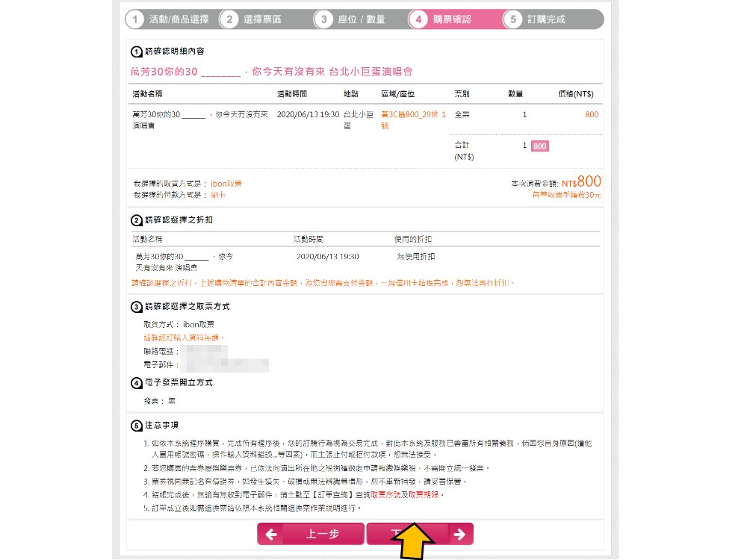Click the orange 刷卡 payment method text
Screen dimensions: 747x560
(217, 195)
